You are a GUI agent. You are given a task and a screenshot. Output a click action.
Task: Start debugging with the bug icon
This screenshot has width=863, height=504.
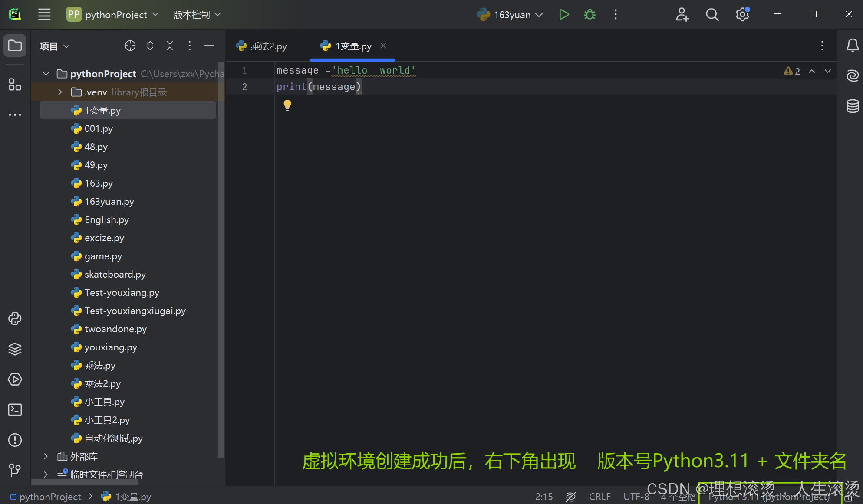click(x=590, y=15)
